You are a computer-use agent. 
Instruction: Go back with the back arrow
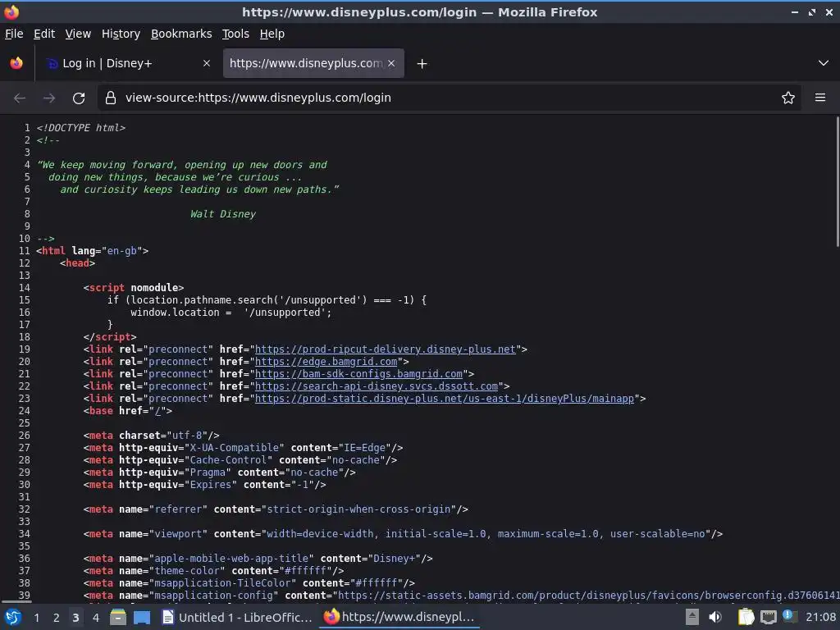pos(20,98)
